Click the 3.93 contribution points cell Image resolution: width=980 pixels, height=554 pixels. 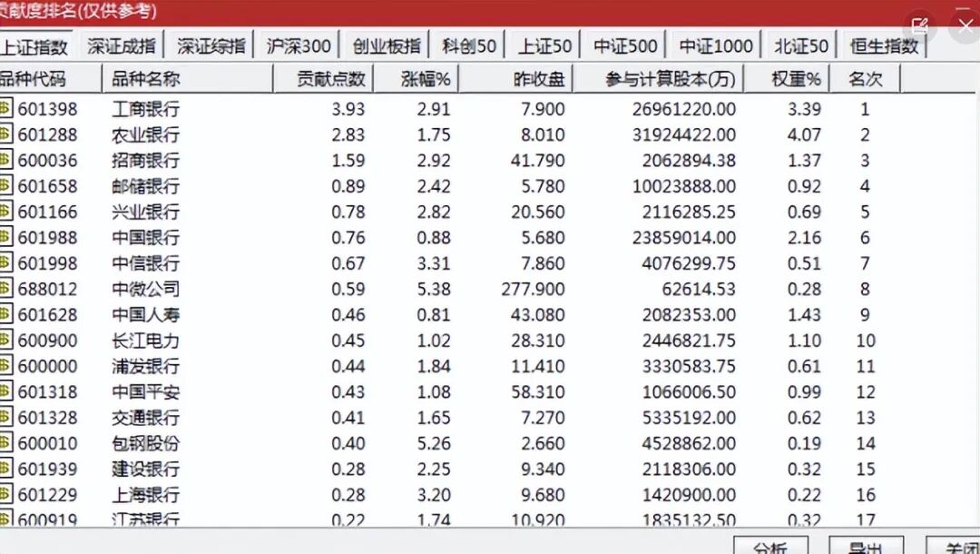pyautogui.click(x=348, y=109)
